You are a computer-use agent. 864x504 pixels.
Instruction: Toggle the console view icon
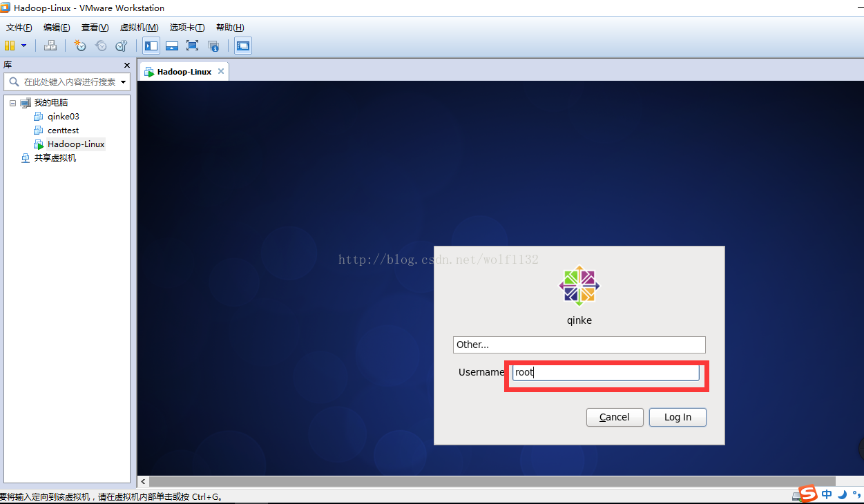243,46
